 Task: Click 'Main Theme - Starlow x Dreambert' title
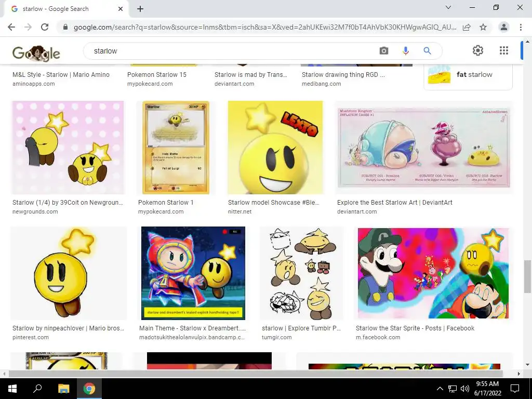(x=192, y=328)
